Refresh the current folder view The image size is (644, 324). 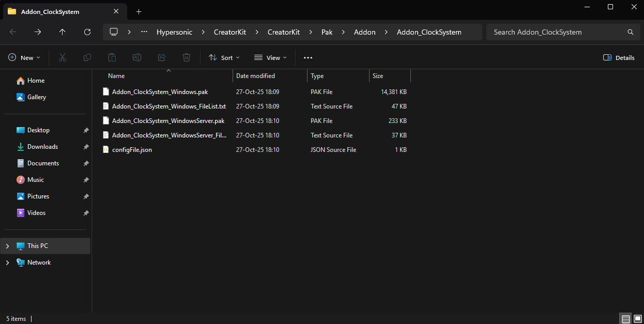click(87, 32)
